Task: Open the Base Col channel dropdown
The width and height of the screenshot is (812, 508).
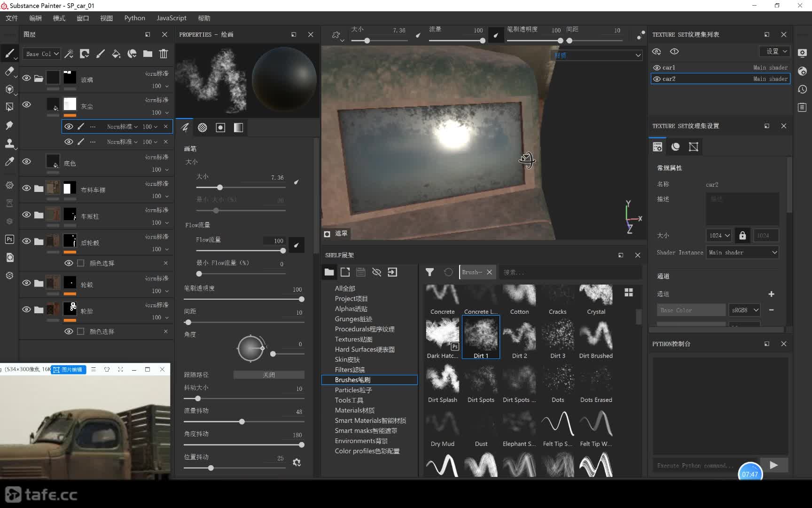Action: point(42,54)
